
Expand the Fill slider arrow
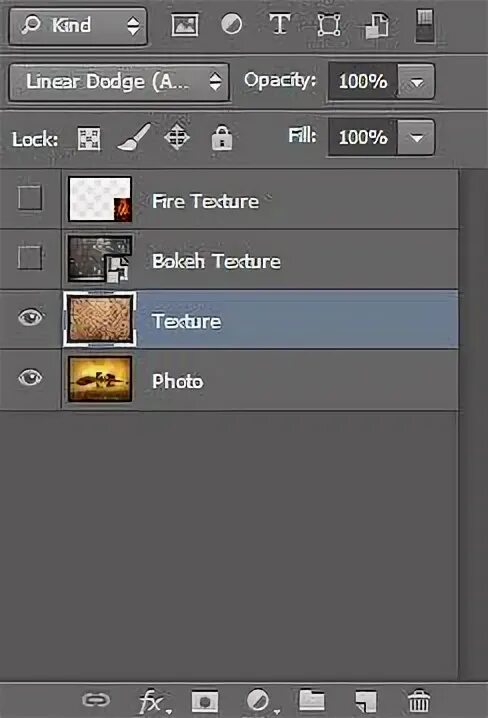click(x=416, y=137)
